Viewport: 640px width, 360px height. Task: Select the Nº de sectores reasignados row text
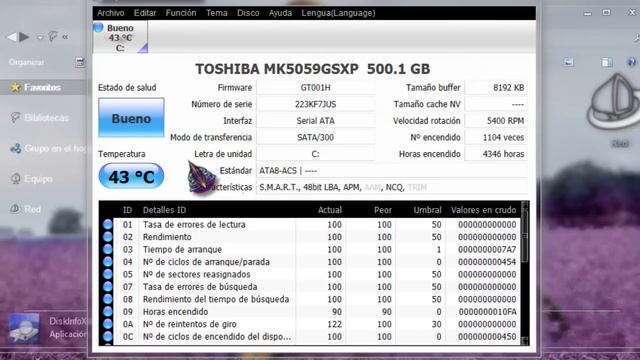pos(196,274)
